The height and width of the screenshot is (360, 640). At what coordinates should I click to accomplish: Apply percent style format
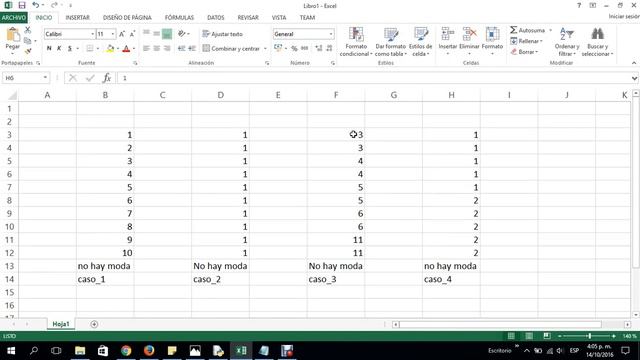[x=294, y=49]
